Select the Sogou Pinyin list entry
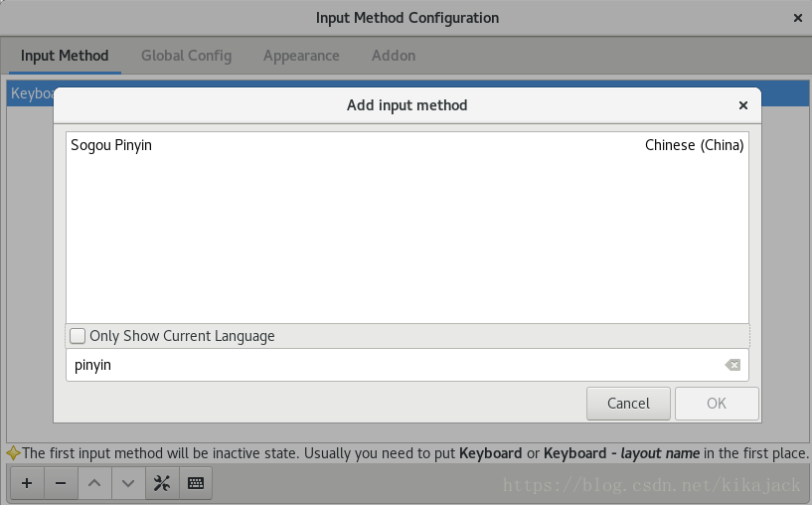Image resolution: width=812 pixels, height=505 pixels. 407,145
